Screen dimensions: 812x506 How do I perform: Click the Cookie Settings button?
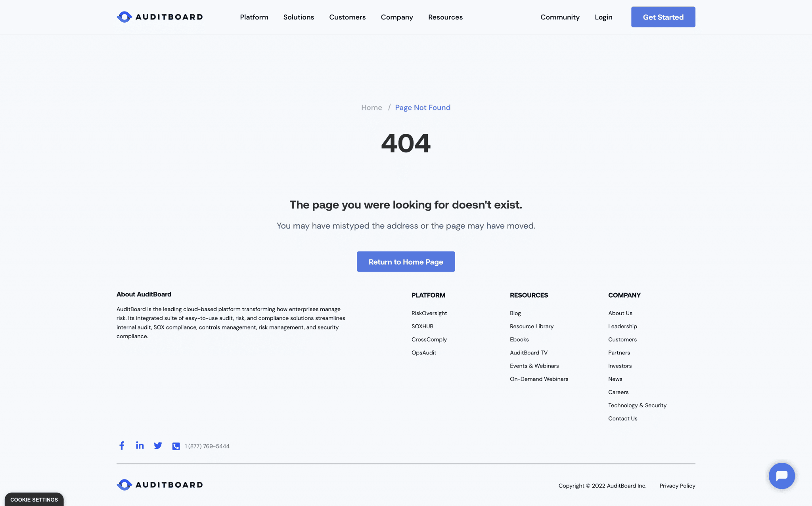coord(34,499)
